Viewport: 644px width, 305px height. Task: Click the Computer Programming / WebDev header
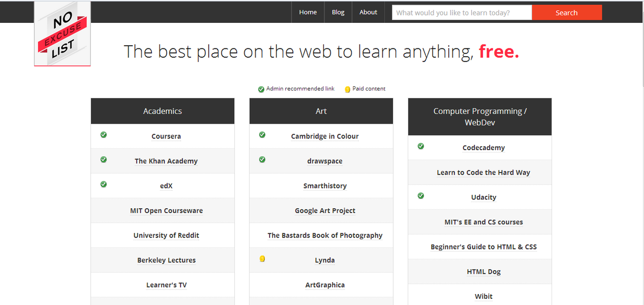point(480,117)
